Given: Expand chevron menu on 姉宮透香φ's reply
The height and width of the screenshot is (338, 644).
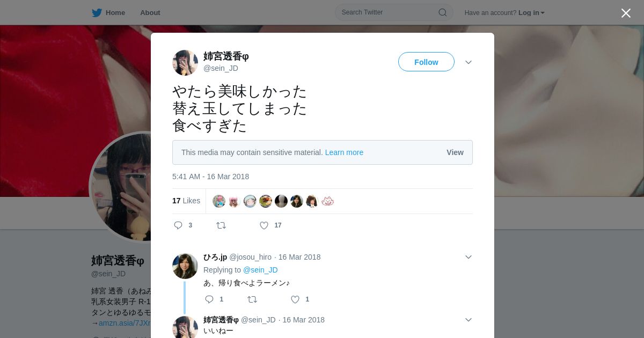Looking at the screenshot, I should [469, 320].
